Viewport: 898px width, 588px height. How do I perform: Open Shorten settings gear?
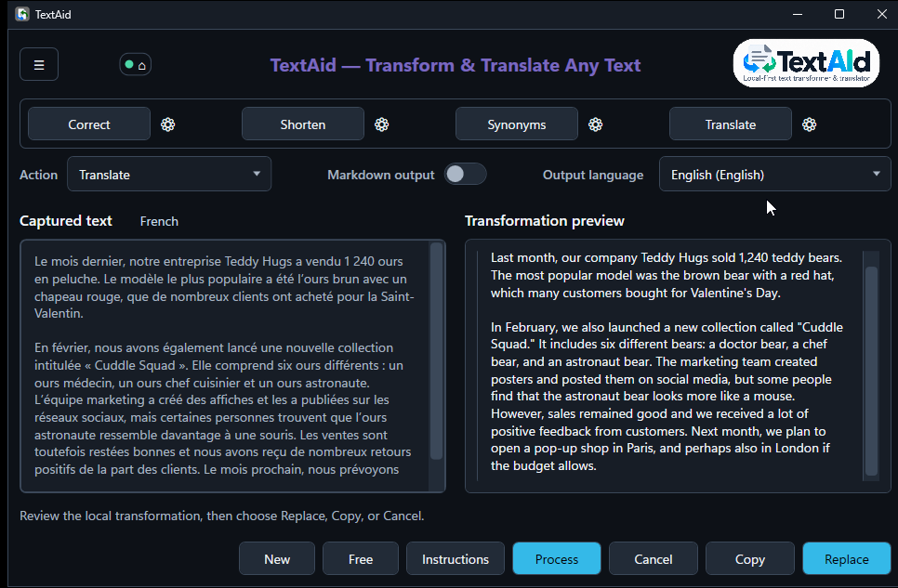(381, 124)
